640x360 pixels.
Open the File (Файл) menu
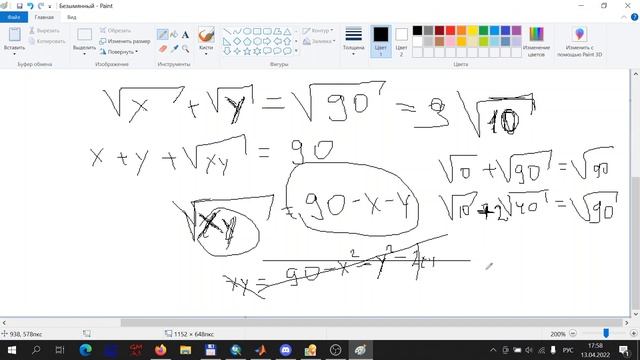pos(13,17)
